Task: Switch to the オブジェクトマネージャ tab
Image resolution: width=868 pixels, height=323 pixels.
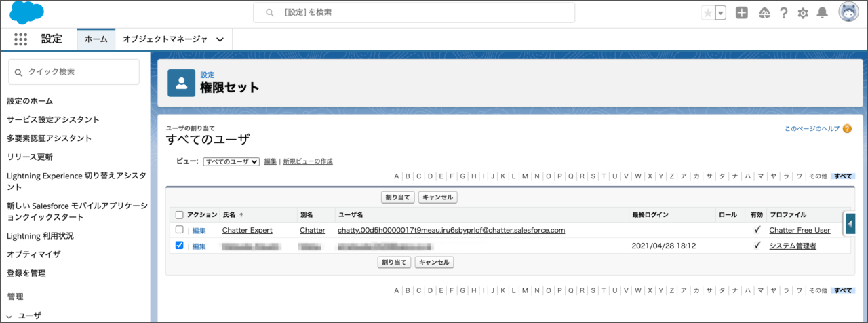Action: tap(165, 39)
